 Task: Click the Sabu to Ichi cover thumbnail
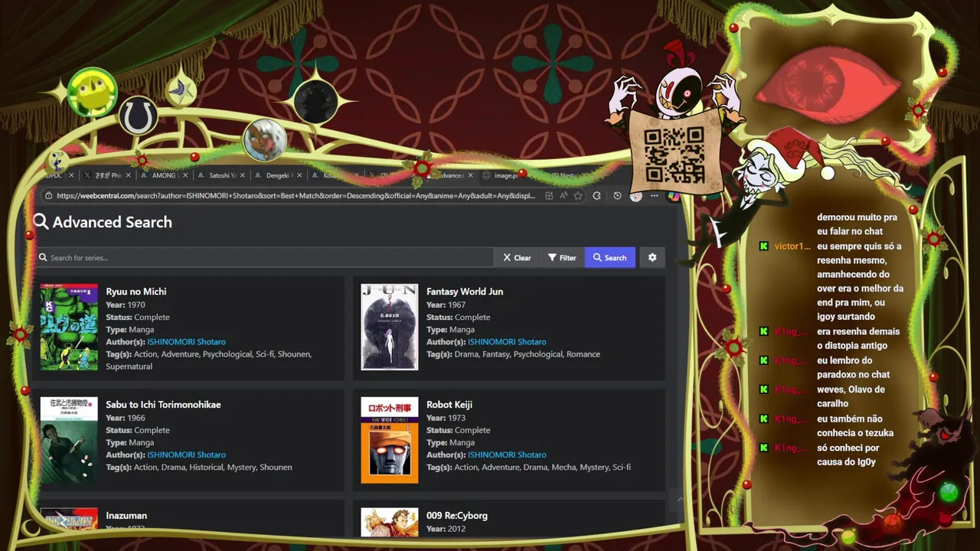(69, 440)
